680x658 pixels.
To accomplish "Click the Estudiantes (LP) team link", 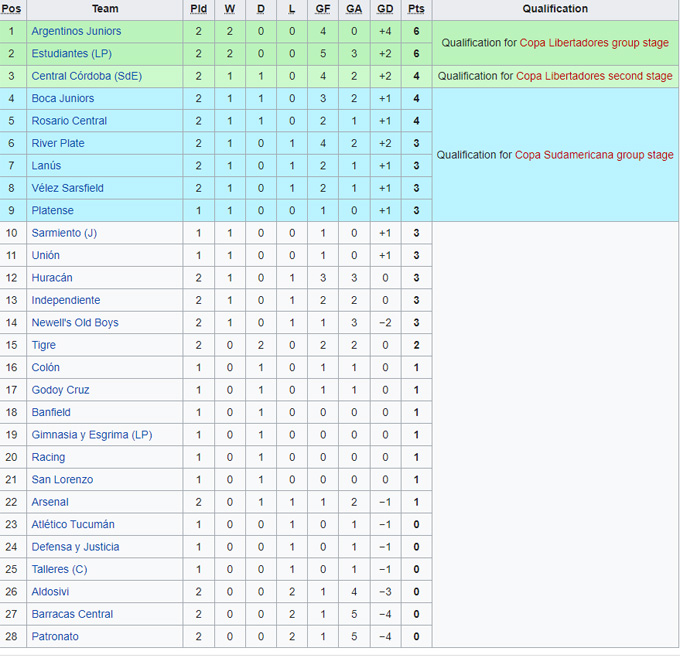I will [72, 53].
